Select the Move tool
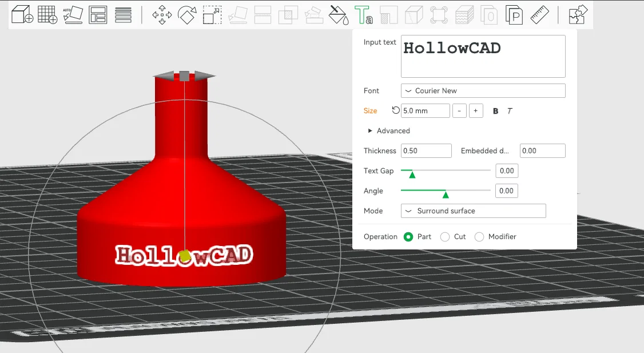 (x=162, y=15)
